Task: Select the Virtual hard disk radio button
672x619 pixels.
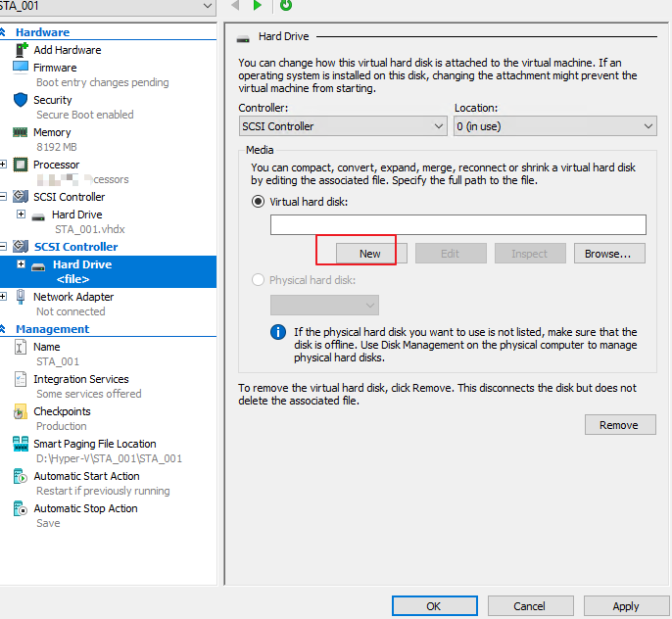Action: (259, 202)
